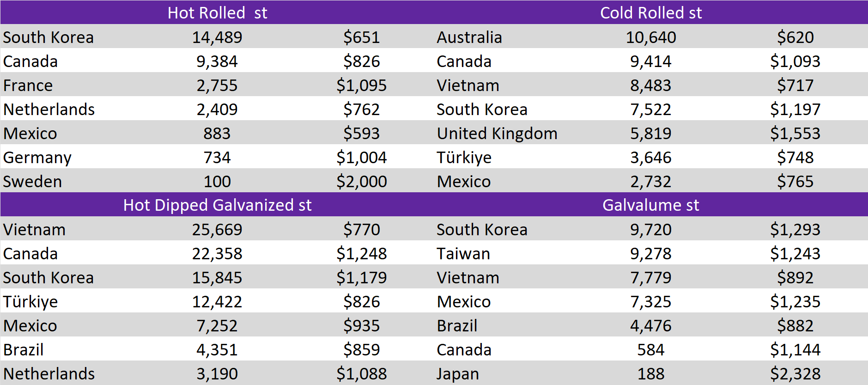Image resolution: width=868 pixels, height=385 pixels.
Task: Click the Hot Rolled st header
Action: point(217,12)
